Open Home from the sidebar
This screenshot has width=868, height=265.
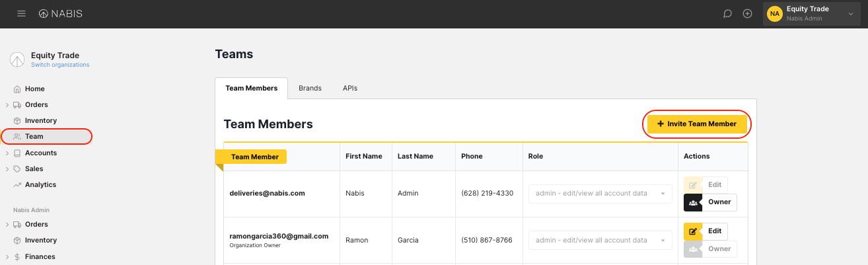click(x=34, y=89)
